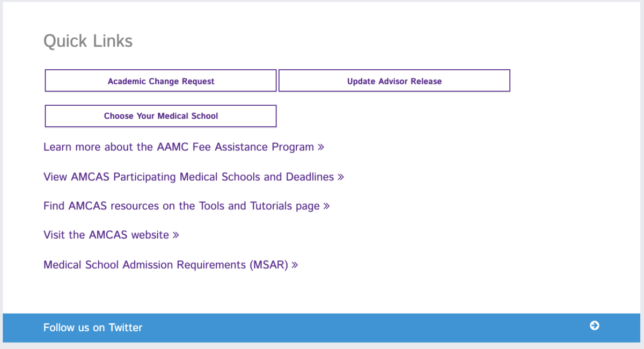Click the Follow us on Twitter text

pos(93,328)
